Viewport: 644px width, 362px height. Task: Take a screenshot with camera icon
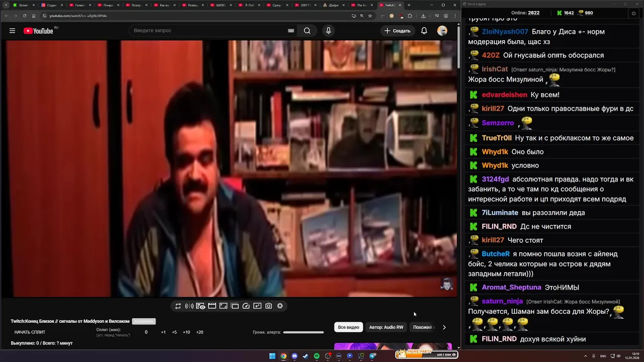[x=269, y=306]
